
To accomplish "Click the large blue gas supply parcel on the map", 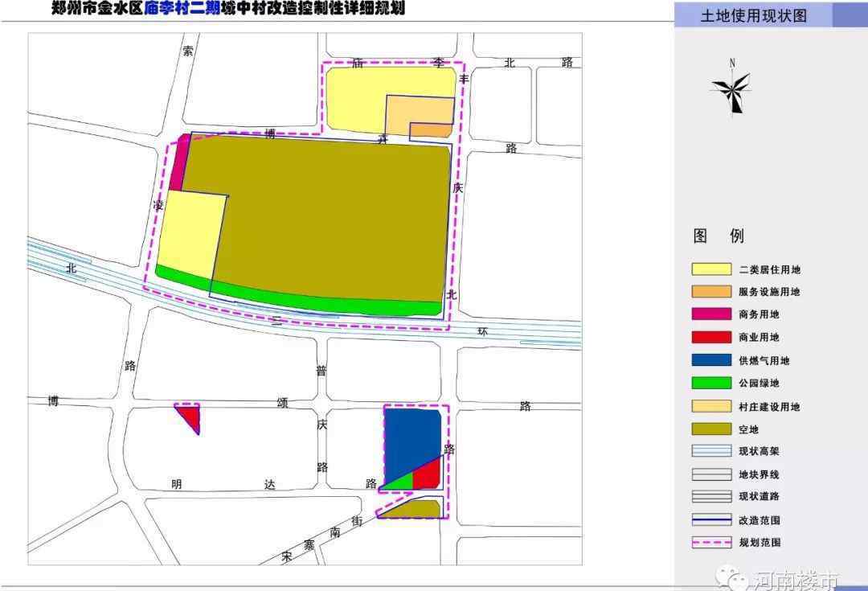I will point(410,442).
